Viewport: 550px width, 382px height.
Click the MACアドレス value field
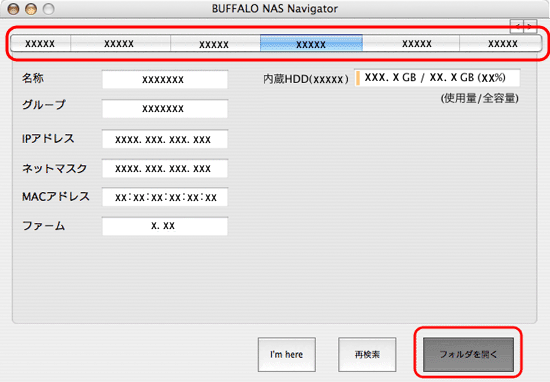(165, 197)
